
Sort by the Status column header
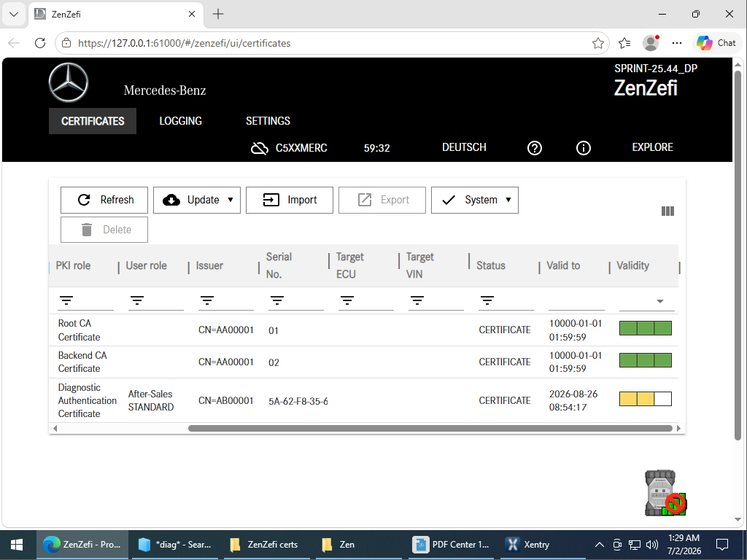tap(491, 265)
